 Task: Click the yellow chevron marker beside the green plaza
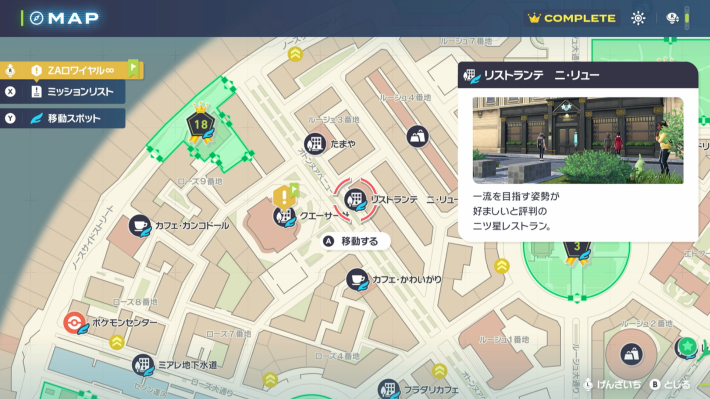tap(502, 266)
